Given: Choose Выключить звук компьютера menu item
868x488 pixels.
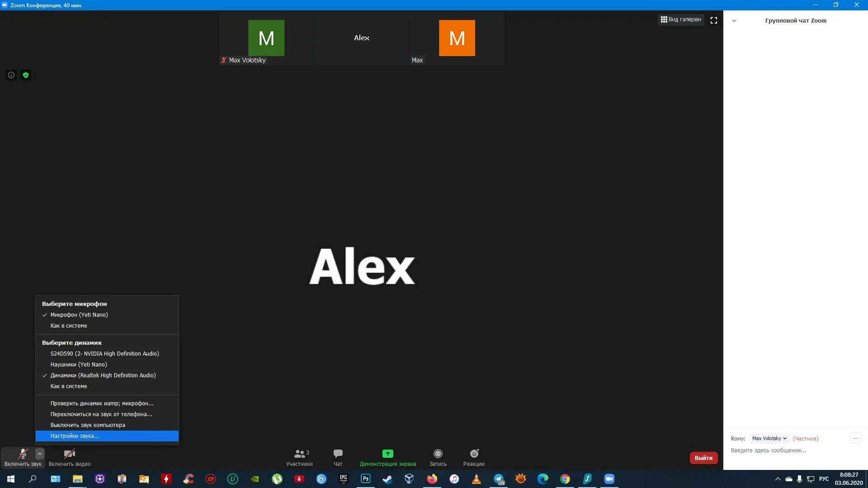Looking at the screenshot, I should click(88, 425).
